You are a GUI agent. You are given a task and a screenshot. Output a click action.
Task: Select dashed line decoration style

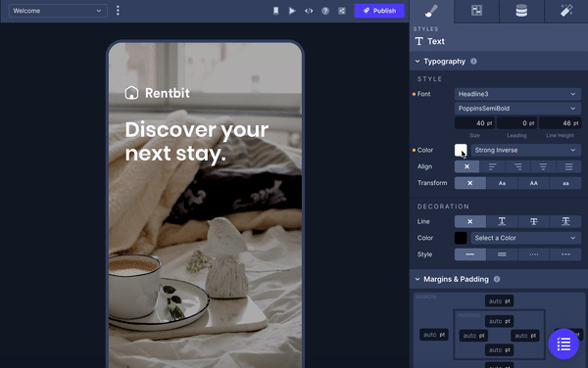(x=565, y=254)
